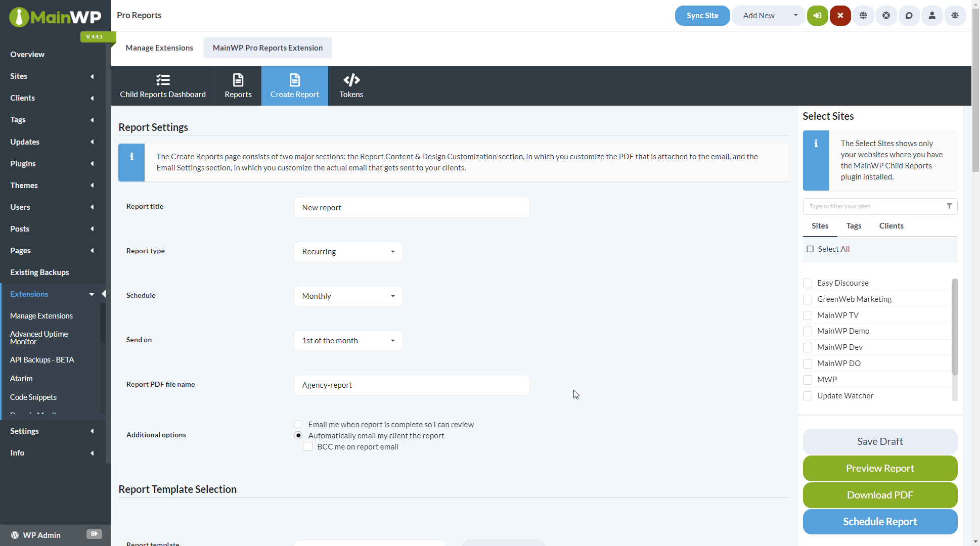This screenshot has width=980, height=546.
Task: Click the Save Draft button
Action: 880,441
